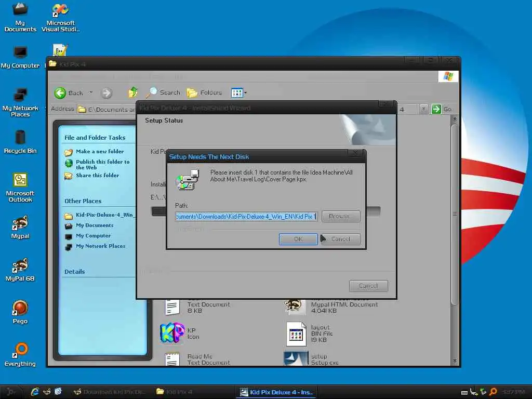Select the Read Me text document
Screen dimensions: 532x399
[x=172, y=360]
